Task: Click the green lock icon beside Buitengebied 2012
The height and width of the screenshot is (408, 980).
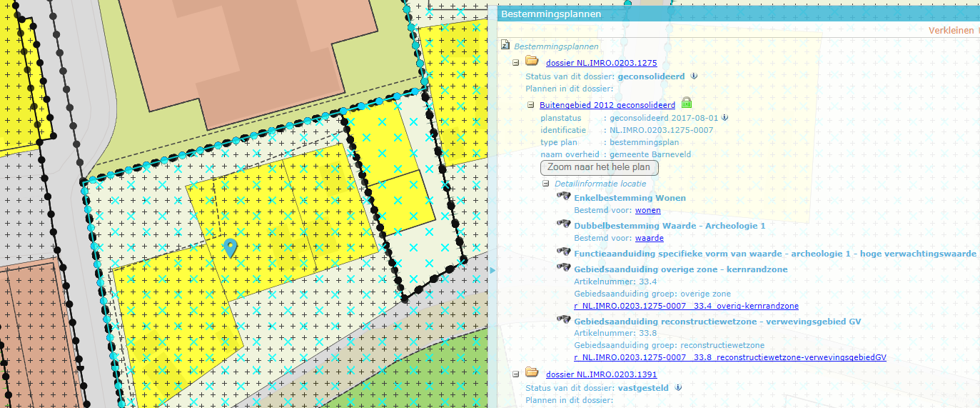Action: point(687,103)
